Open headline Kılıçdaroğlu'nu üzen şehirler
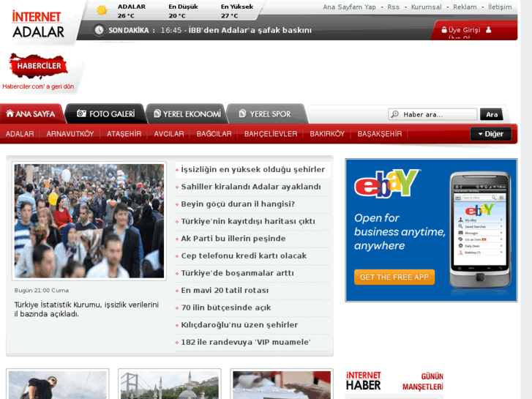The width and height of the screenshot is (532, 399). click(239, 325)
